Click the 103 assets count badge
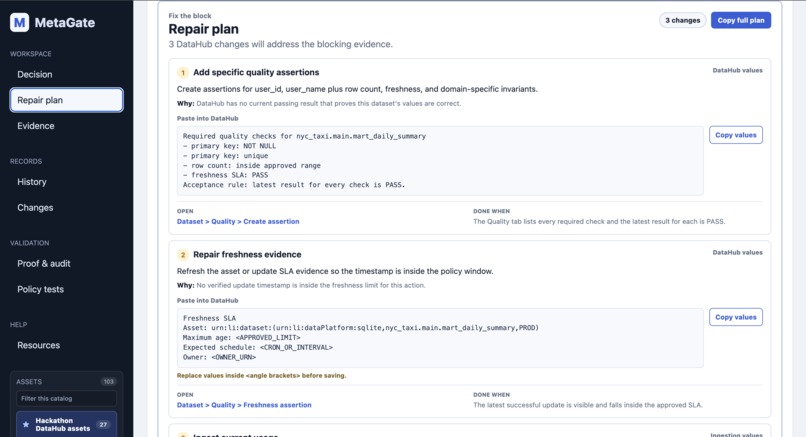The height and width of the screenshot is (437, 806). [x=108, y=381]
